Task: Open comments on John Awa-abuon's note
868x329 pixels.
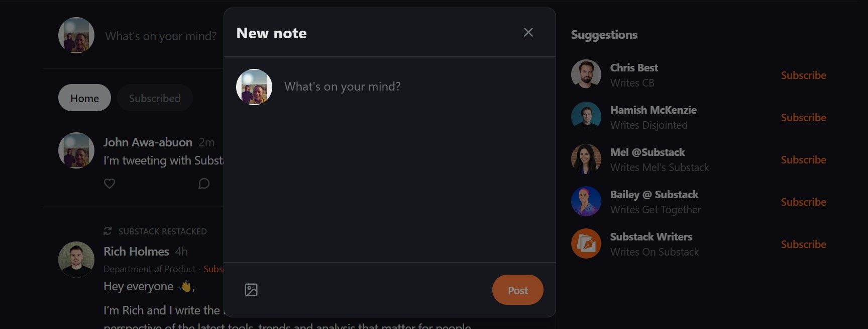Action: tap(203, 184)
